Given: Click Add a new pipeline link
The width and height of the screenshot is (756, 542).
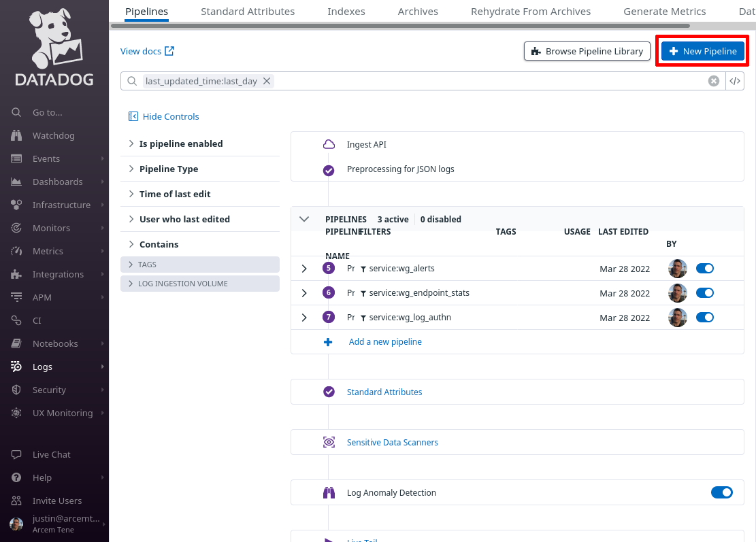Looking at the screenshot, I should pos(385,341).
